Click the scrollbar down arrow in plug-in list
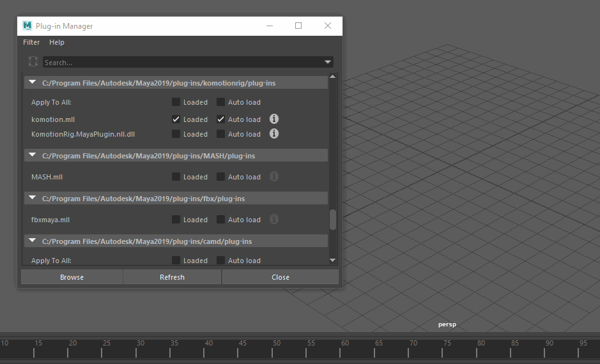 pos(332,261)
